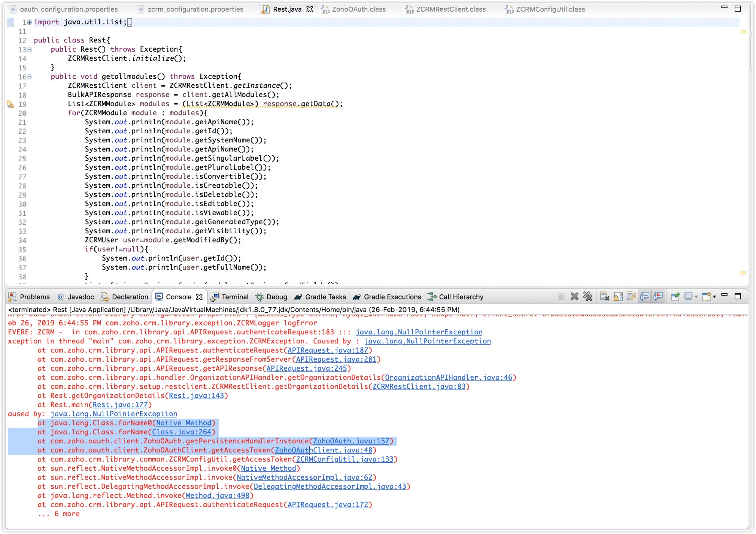
Task: Click the 'ZCRMRestClient.initialize();' line of code
Action: [127, 58]
